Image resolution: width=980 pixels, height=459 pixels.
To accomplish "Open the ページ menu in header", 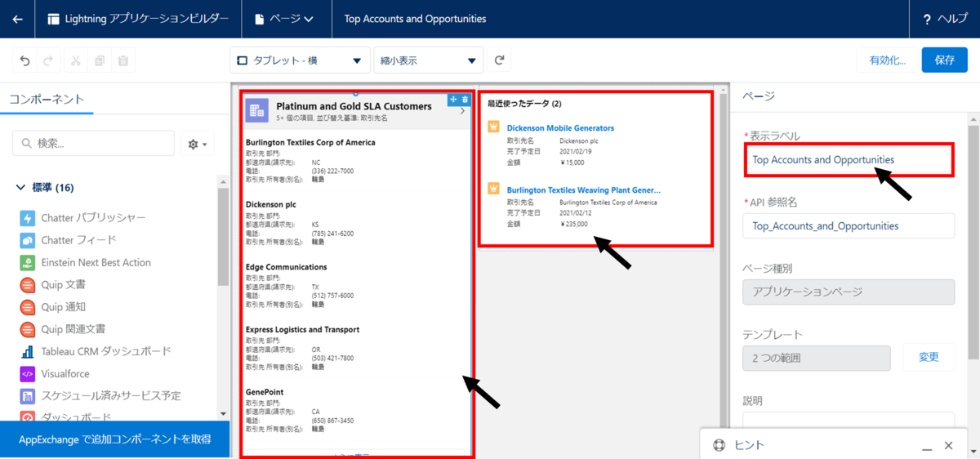I will [284, 19].
